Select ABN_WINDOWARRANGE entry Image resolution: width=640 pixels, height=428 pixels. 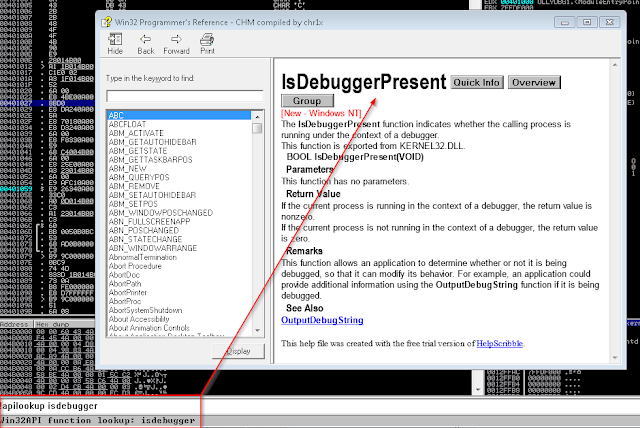(153, 248)
